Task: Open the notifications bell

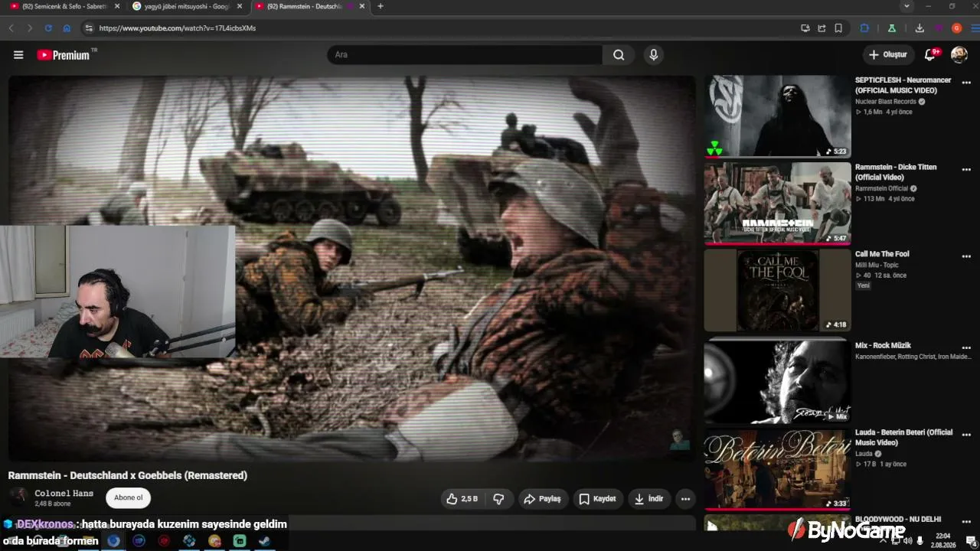Action: coord(930,54)
